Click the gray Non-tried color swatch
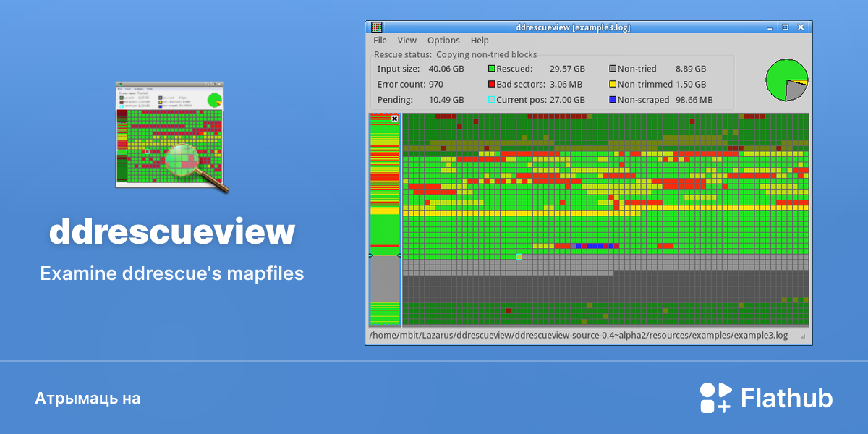Screen dimensions: 868x434 [x=613, y=69]
